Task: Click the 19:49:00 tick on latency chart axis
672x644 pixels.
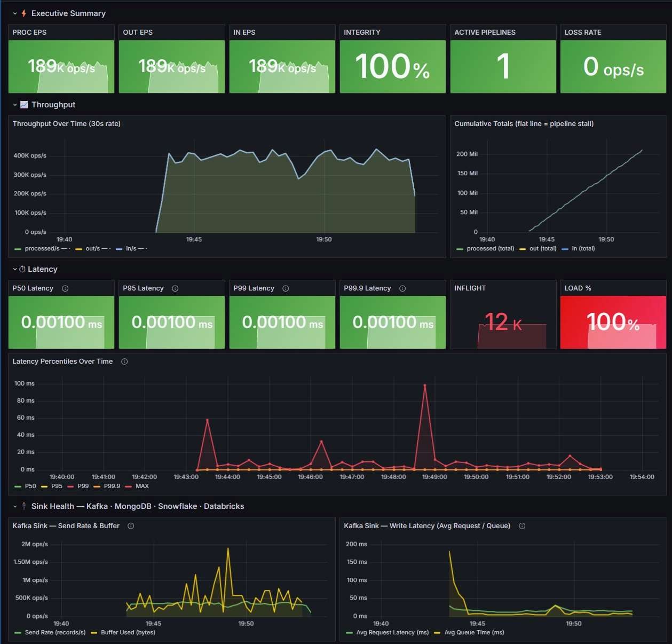Action: [x=434, y=477]
